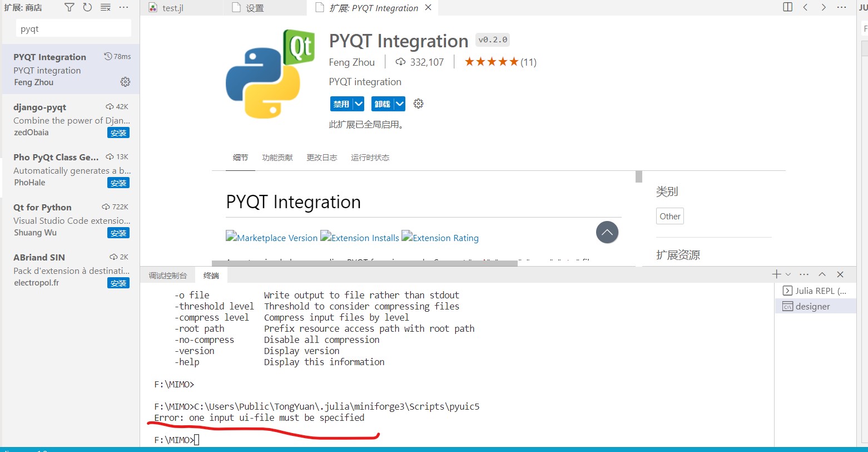This screenshot has height=452, width=868.
Task: Click the PYQT Integration Python Qt logo
Action: click(x=271, y=74)
